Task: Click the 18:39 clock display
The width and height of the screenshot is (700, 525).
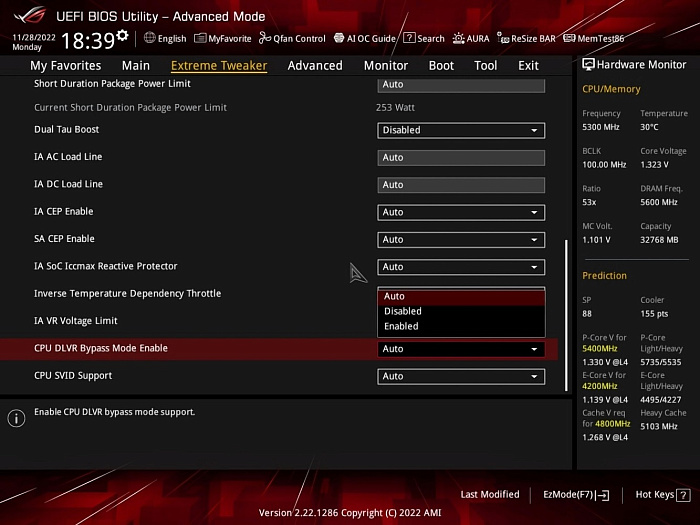Action: pos(88,41)
